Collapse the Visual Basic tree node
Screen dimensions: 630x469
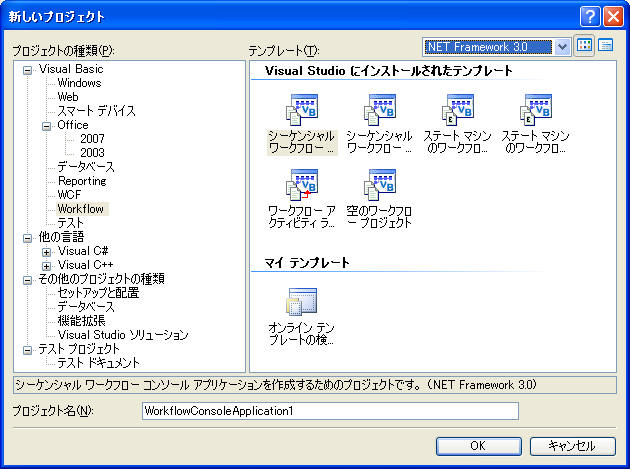(x=27, y=71)
